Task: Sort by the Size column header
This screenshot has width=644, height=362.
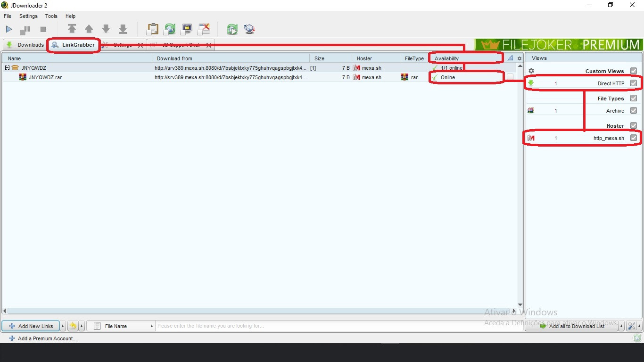Action: (330, 58)
